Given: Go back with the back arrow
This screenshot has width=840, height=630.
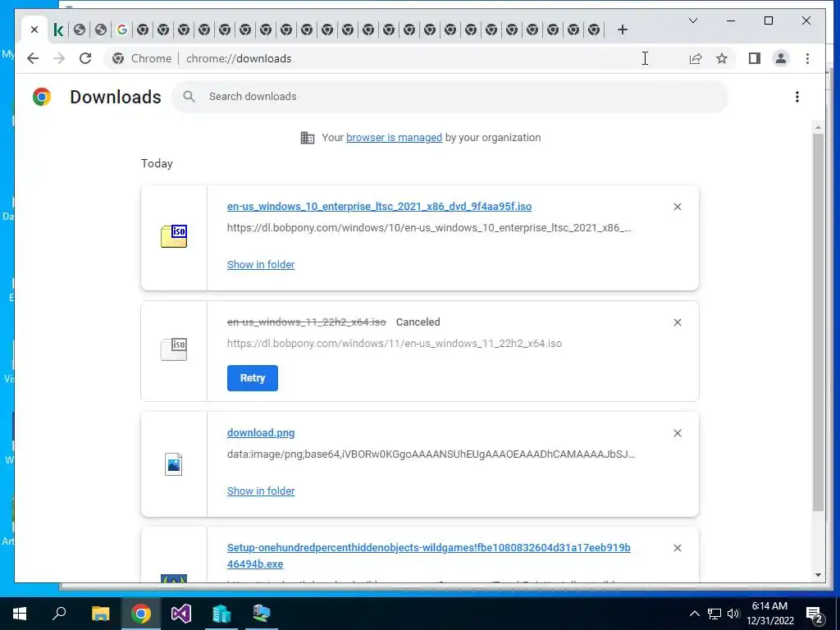Looking at the screenshot, I should point(33,58).
